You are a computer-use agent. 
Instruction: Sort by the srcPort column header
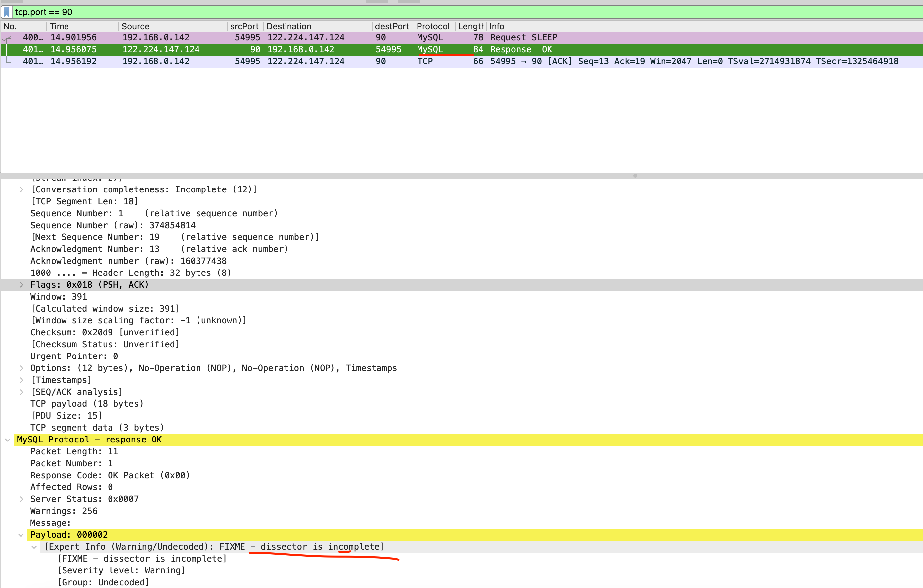tap(245, 26)
